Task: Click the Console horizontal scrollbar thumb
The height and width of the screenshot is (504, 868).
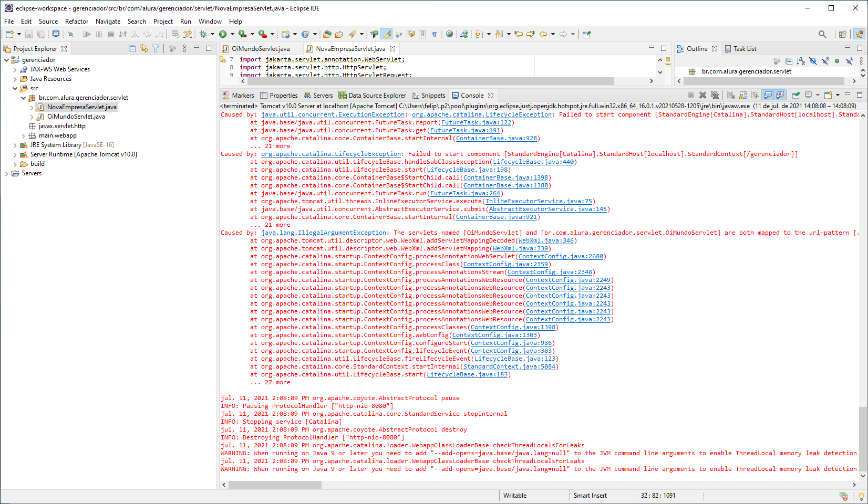Action: pos(275,485)
